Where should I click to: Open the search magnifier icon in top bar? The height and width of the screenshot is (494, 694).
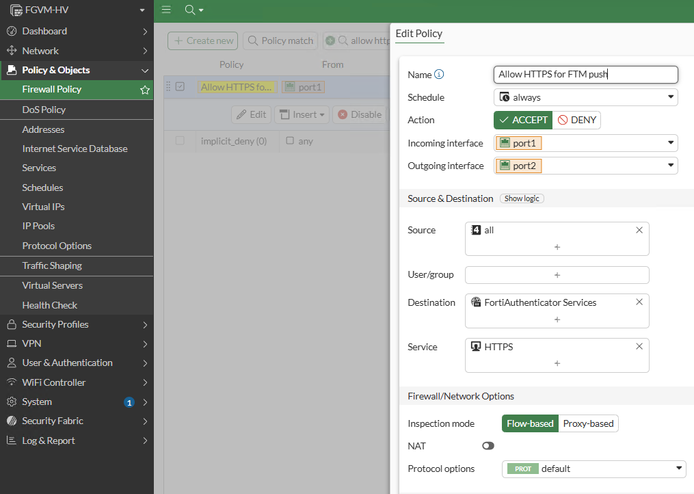(x=189, y=9)
